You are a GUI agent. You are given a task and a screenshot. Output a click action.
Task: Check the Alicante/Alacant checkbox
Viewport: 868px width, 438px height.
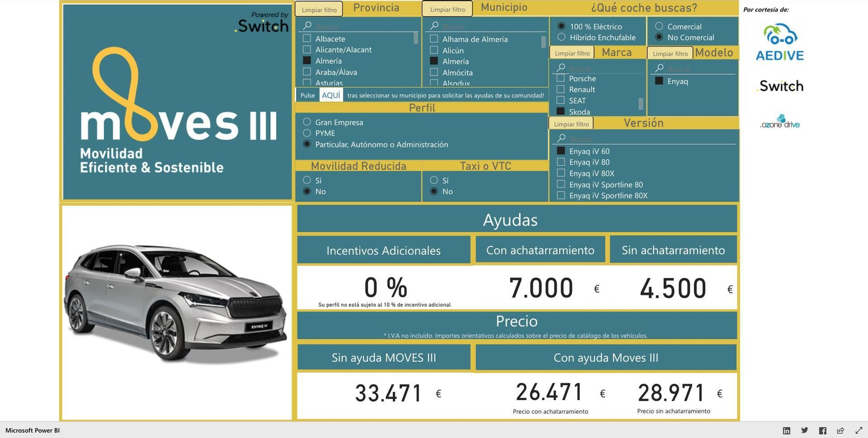pyautogui.click(x=307, y=49)
